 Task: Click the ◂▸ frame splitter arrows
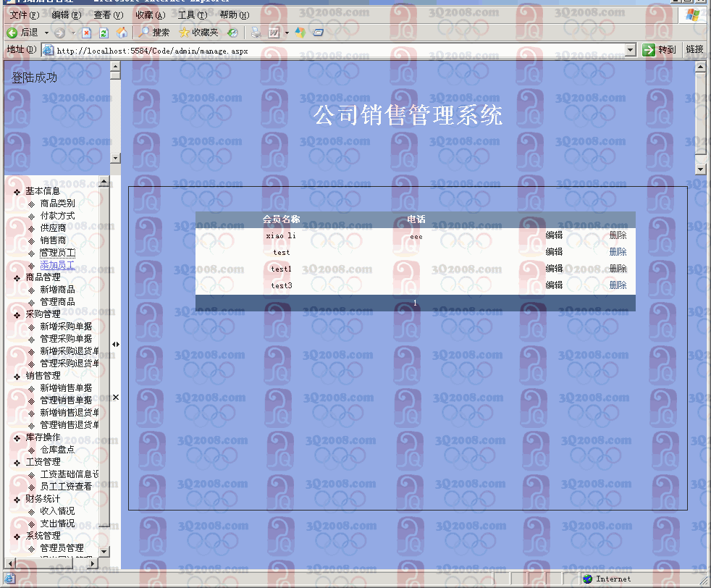(x=116, y=345)
